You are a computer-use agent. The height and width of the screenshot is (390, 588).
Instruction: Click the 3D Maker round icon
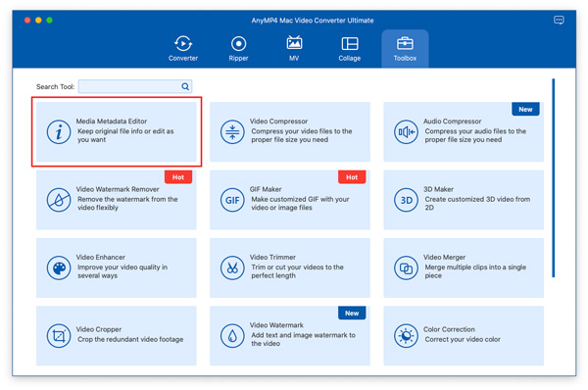pyautogui.click(x=406, y=200)
